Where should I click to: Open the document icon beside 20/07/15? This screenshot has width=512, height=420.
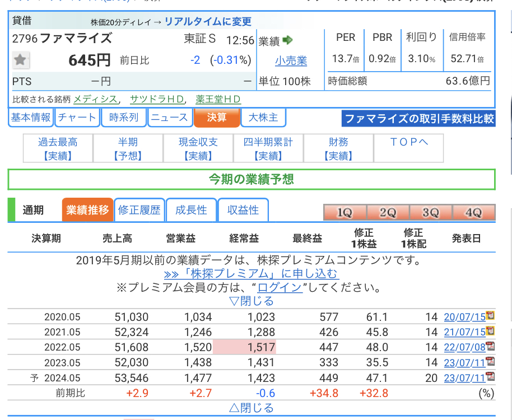tap(490, 316)
